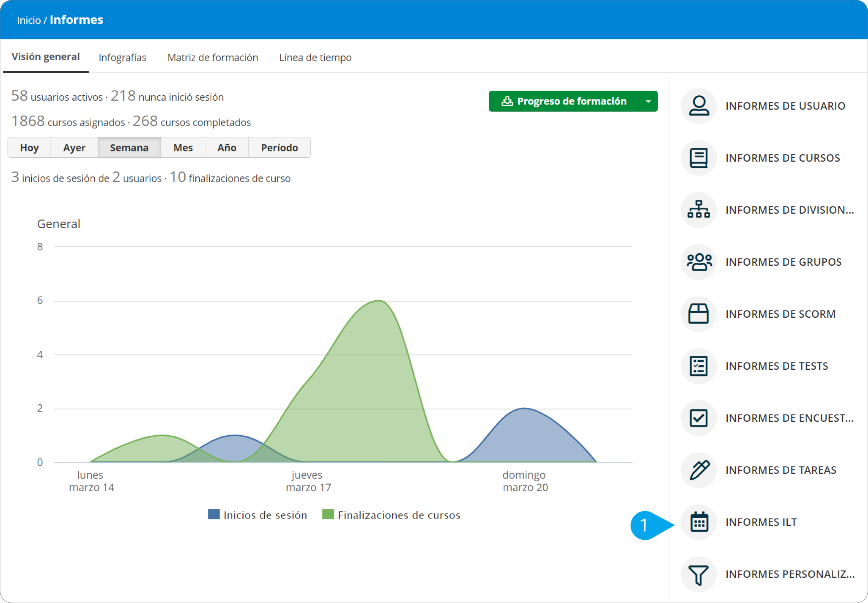Open the custom reports funnel icon

(699, 574)
